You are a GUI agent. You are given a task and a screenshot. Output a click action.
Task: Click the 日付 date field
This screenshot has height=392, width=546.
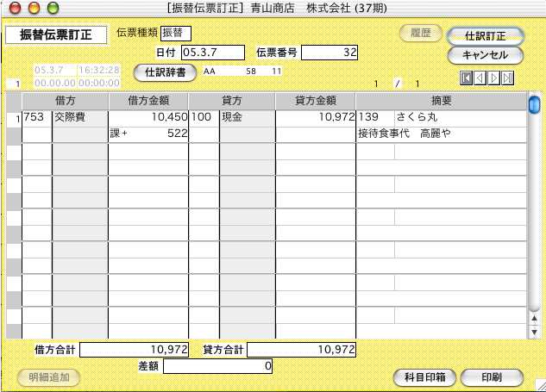pos(213,53)
